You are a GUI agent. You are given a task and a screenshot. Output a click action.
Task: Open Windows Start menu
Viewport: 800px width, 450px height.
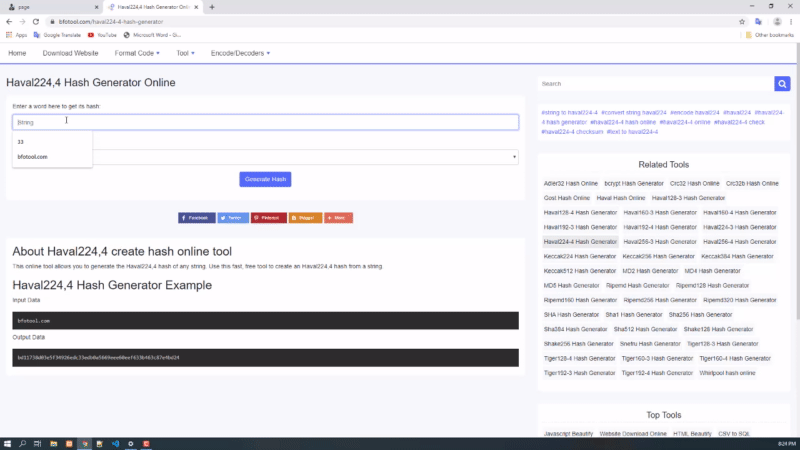[x=8, y=443]
